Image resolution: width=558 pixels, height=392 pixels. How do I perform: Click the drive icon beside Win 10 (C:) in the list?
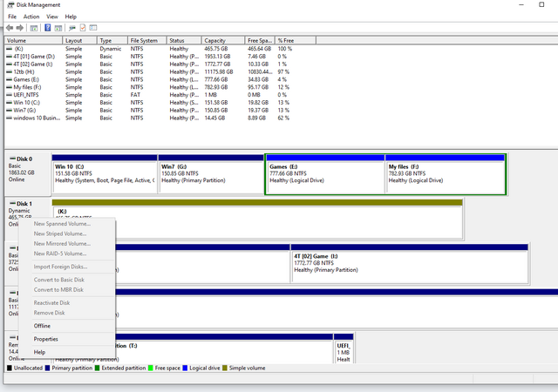point(10,102)
